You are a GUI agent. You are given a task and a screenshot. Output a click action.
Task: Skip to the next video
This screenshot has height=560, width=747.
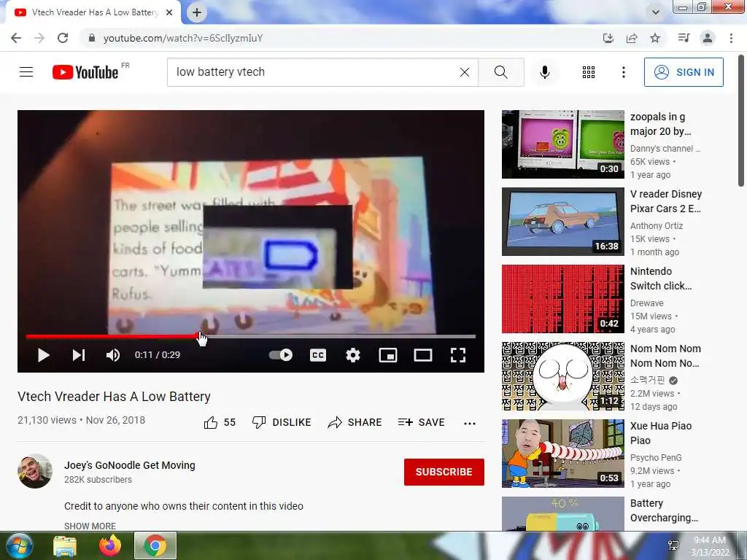[x=79, y=355]
